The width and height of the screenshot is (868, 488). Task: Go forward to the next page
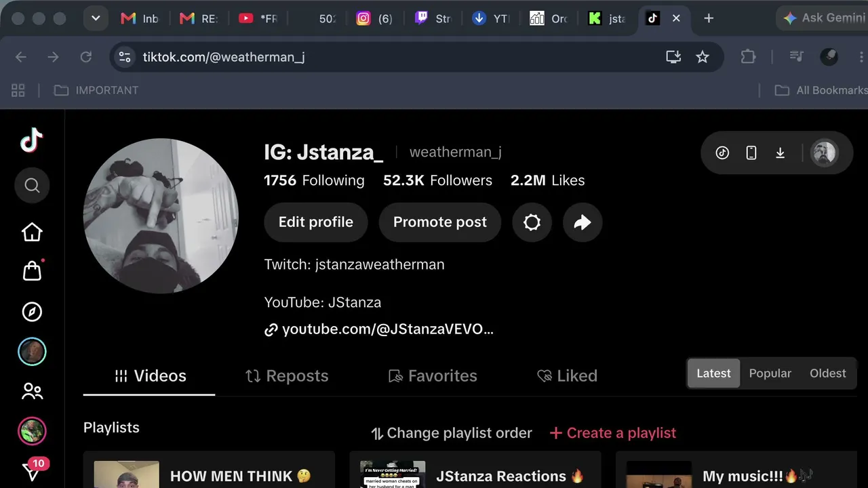[x=54, y=57]
